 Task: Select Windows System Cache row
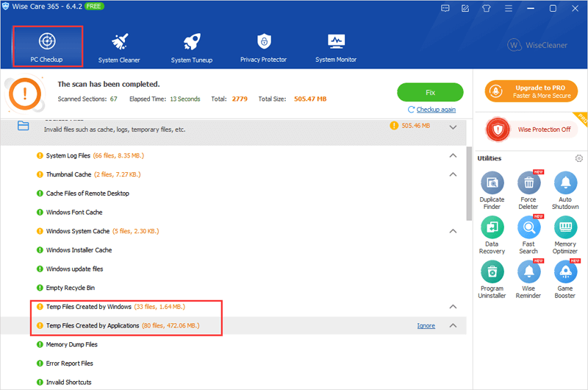click(x=233, y=231)
